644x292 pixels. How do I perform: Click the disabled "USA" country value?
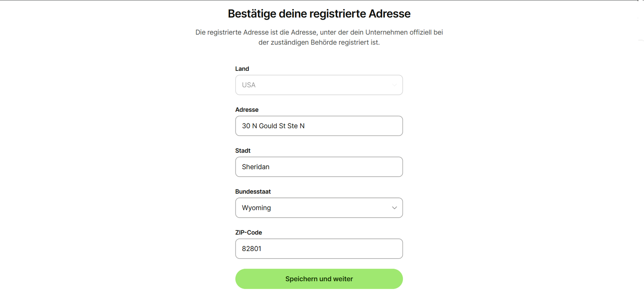249,85
